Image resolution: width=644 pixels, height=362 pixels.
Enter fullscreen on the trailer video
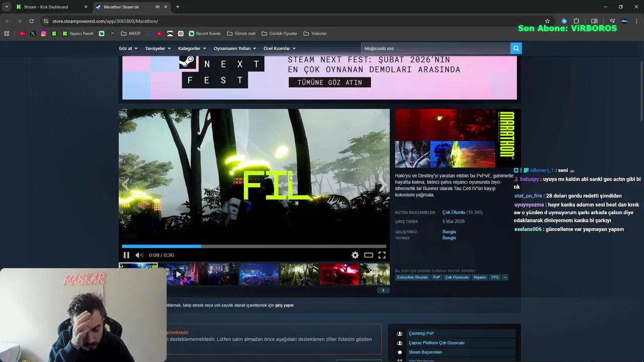[382, 255]
